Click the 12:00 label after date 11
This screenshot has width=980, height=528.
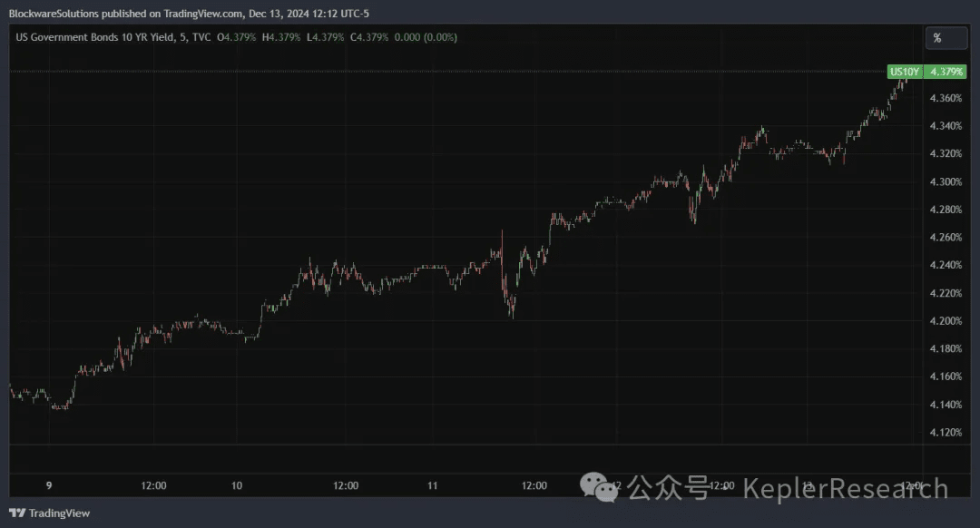(534, 485)
